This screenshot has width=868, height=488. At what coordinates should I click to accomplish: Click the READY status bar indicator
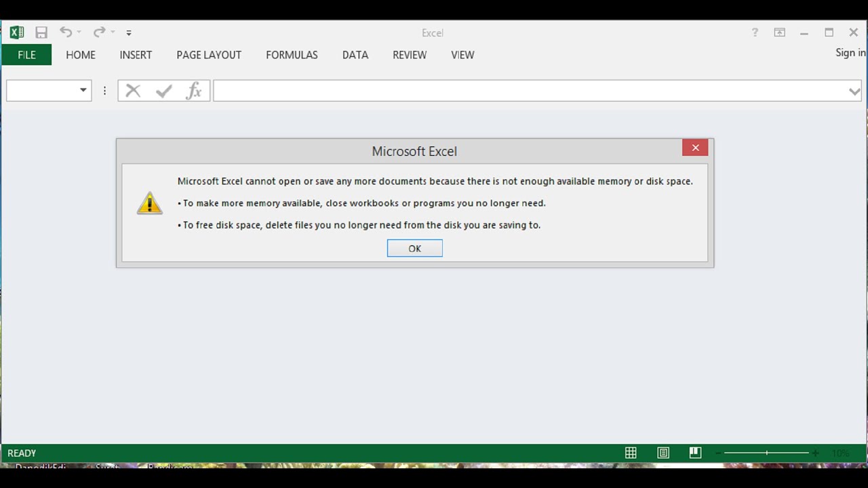[22, 453]
